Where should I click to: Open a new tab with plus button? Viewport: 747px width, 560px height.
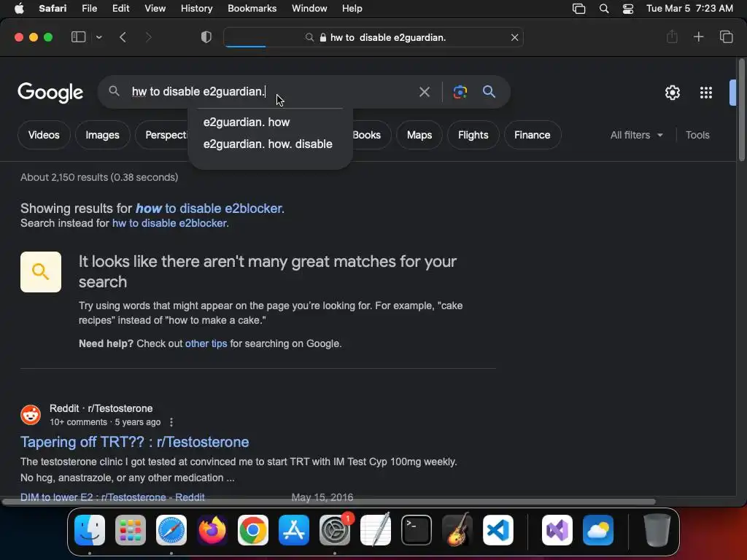698,36
